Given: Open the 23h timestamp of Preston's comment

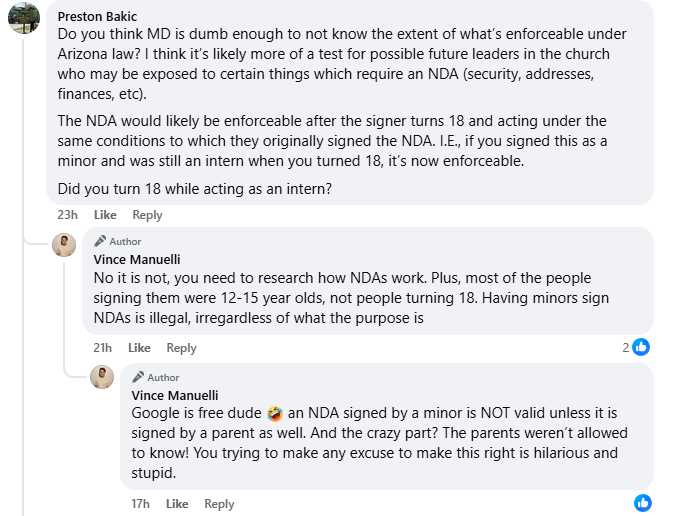Looking at the screenshot, I should (x=68, y=215).
